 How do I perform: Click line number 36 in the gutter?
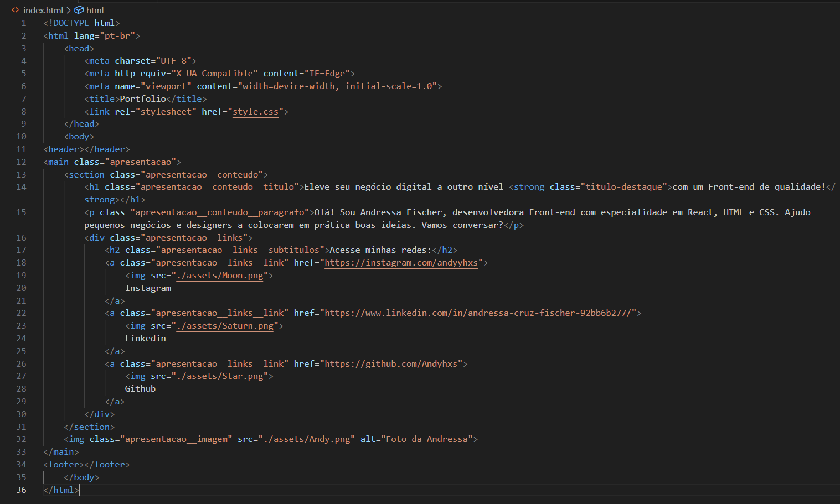click(21, 490)
